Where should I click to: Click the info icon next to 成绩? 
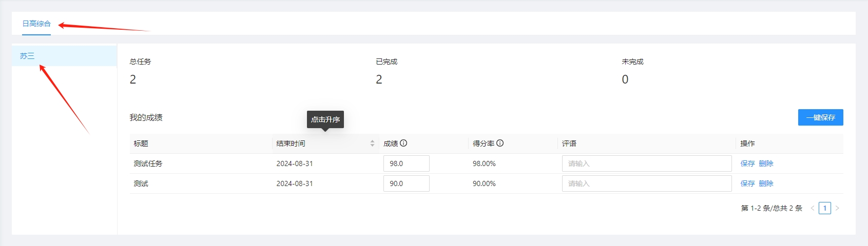[x=403, y=143]
